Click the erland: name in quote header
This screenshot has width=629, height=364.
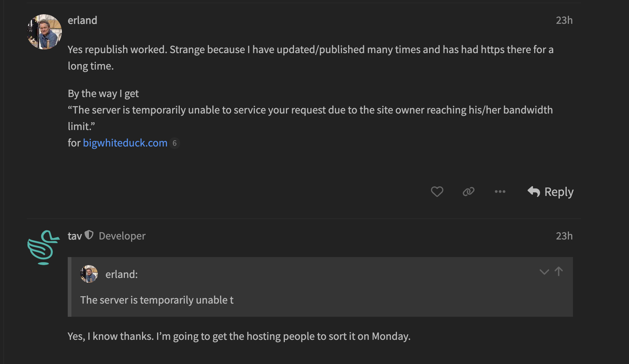coord(122,274)
